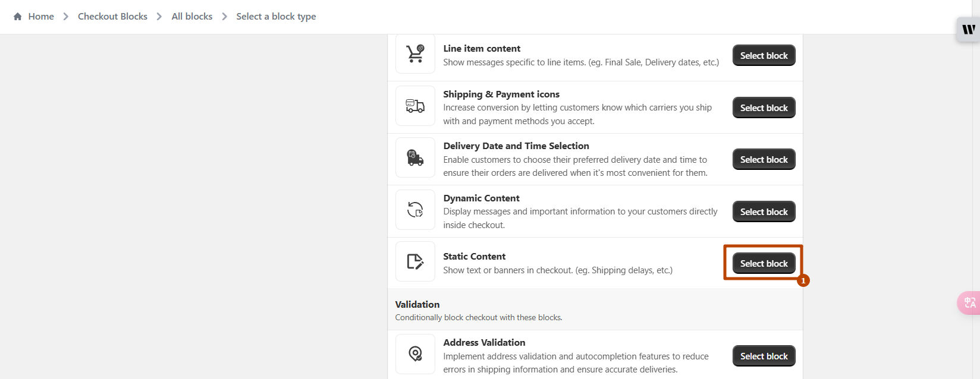The height and width of the screenshot is (379, 980).
Task: Click the Delivery Date and Time truck icon
Action: coord(415,158)
